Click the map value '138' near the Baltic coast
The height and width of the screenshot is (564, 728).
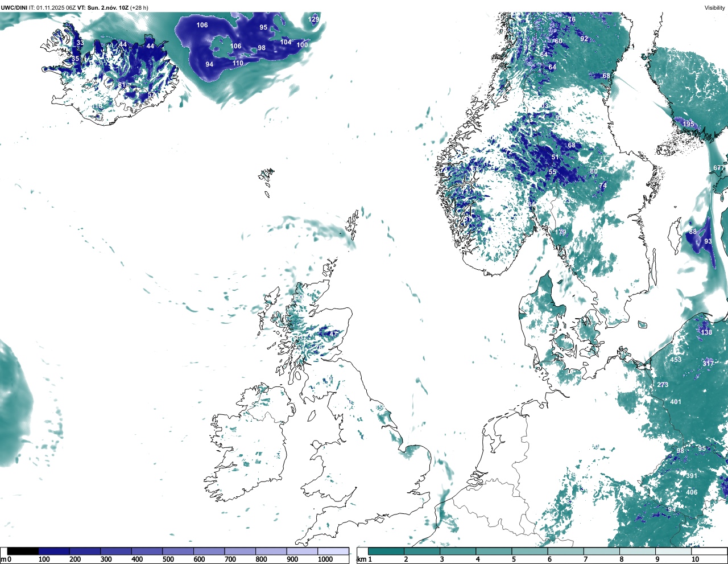click(706, 332)
